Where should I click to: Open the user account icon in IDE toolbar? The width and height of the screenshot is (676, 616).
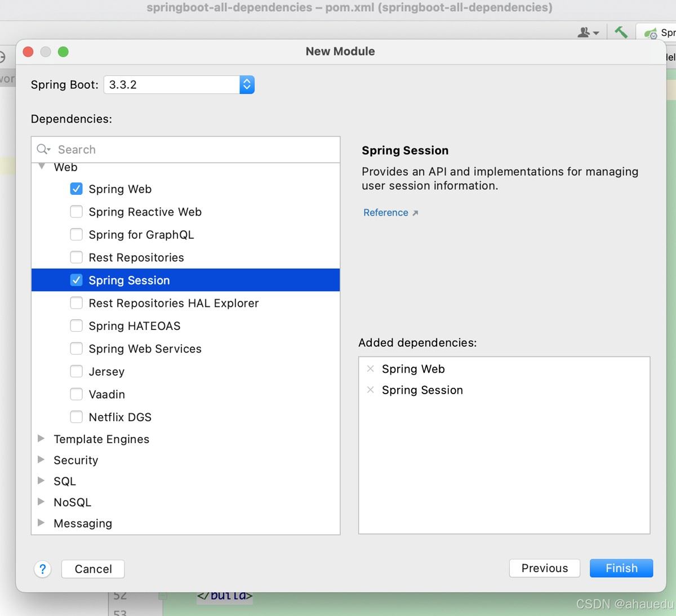click(588, 33)
